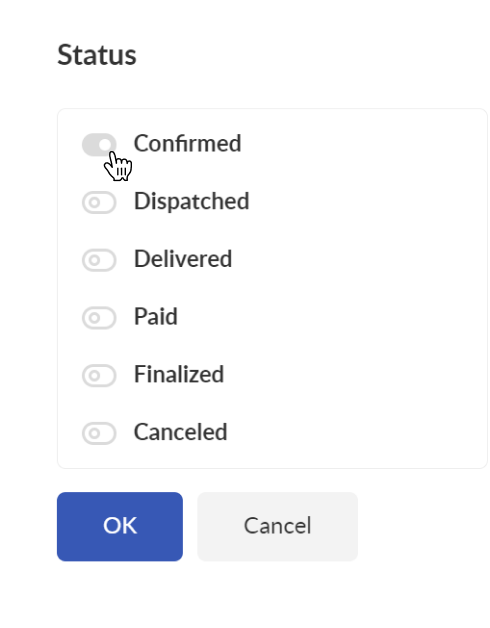Click blank space inside the status options panel

pyautogui.click(x=361, y=288)
